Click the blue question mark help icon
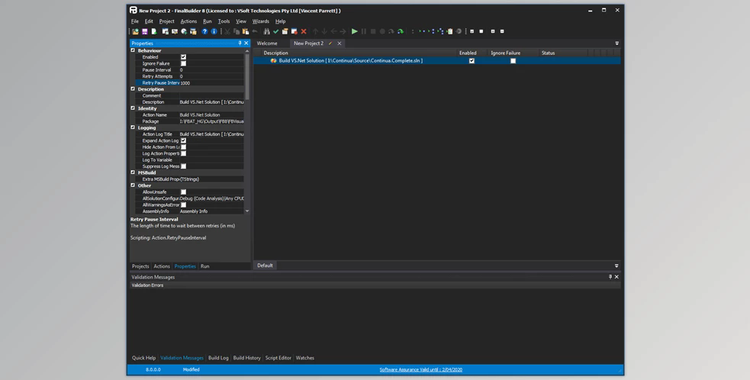The width and height of the screenshot is (750, 380). coord(205,32)
